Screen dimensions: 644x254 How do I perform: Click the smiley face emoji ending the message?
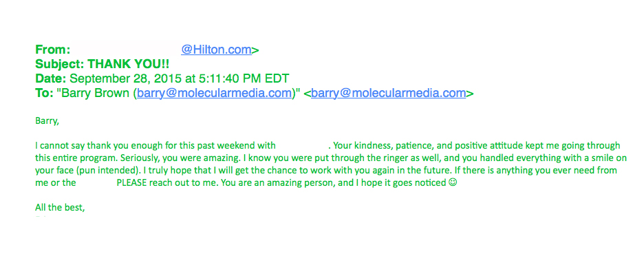click(x=453, y=183)
